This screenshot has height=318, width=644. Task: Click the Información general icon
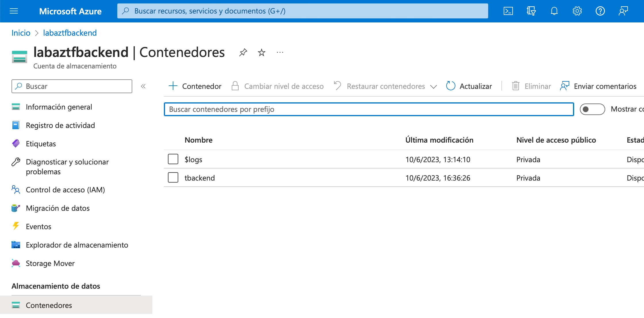point(16,107)
